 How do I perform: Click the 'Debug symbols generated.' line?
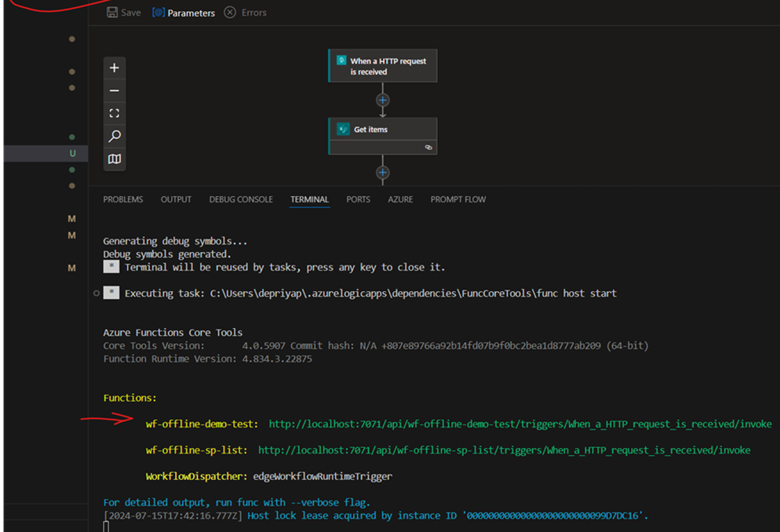[x=167, y=254]
